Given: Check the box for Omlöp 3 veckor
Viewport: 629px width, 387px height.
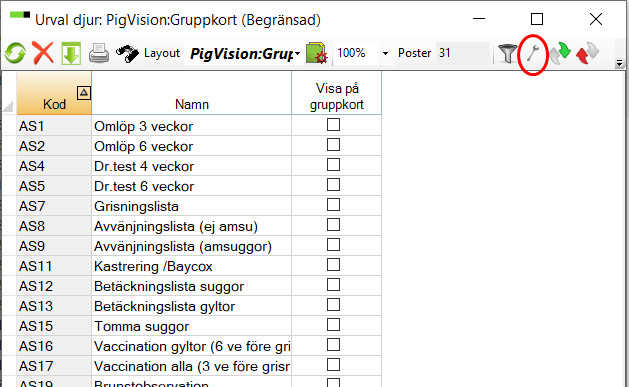Looking at the screenshot, I should pyautogui.click(x=333, y=125).
